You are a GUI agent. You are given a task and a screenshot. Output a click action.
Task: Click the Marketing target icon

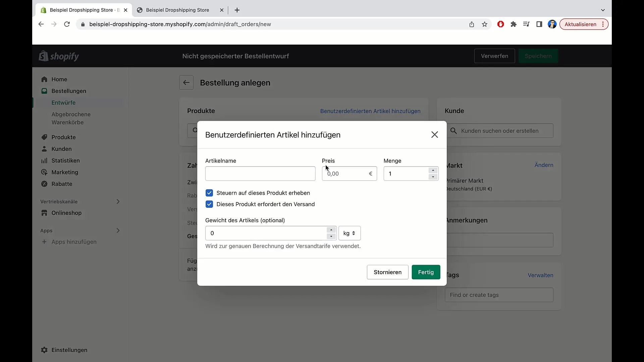click(44, 172)
